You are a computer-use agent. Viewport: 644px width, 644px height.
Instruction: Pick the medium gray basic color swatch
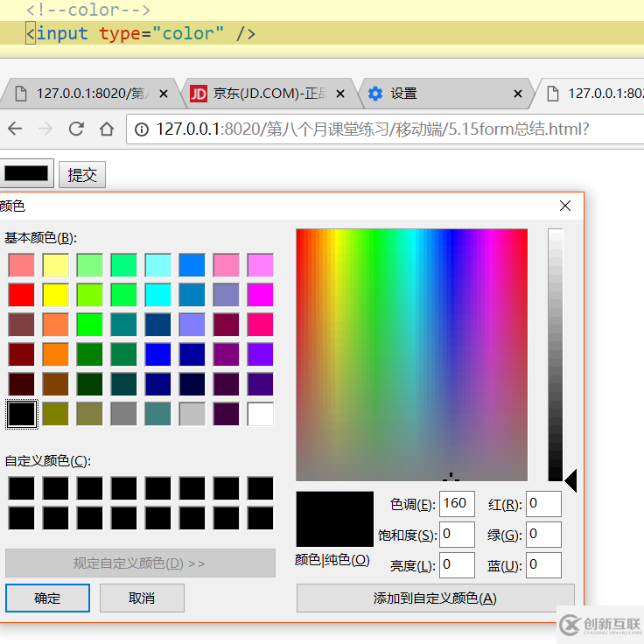[123, 414]
